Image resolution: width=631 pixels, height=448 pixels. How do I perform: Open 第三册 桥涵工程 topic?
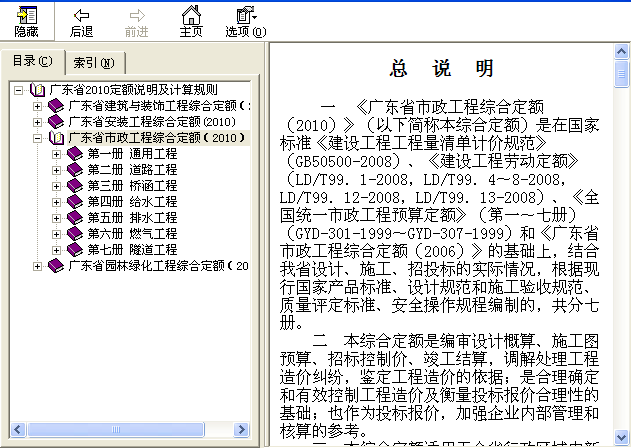(x=132, y=186)
